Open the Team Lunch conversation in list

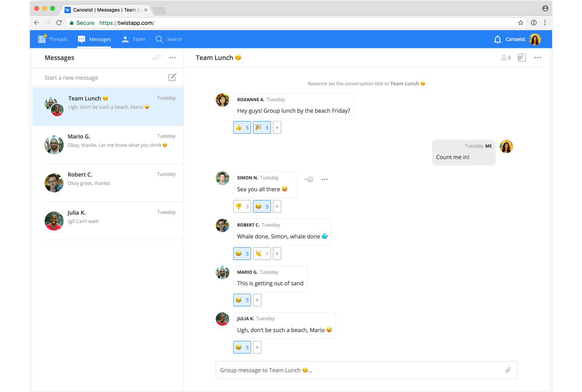click(108, 106)
